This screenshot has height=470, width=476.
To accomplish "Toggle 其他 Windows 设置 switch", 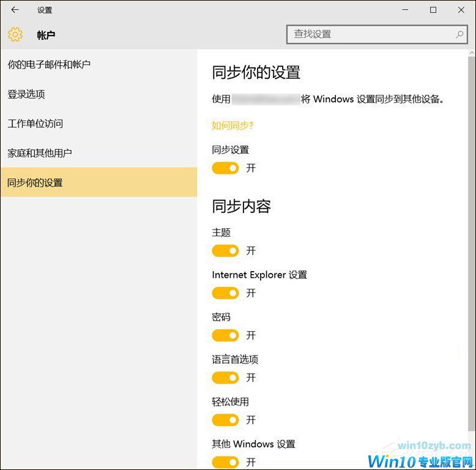I will 225,462.
